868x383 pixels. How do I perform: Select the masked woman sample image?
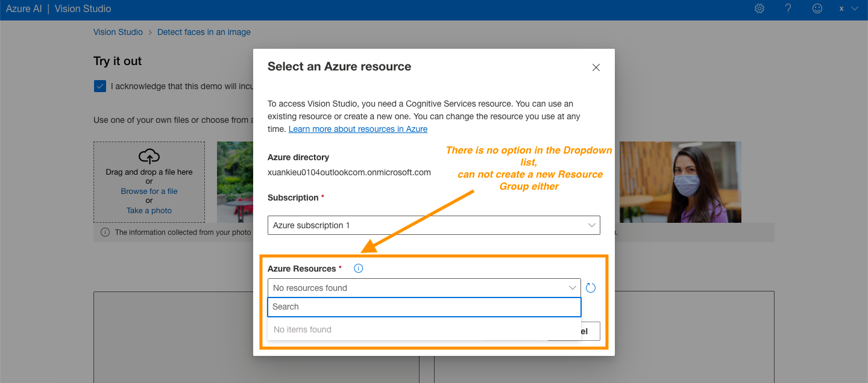[x=681, y=182]
